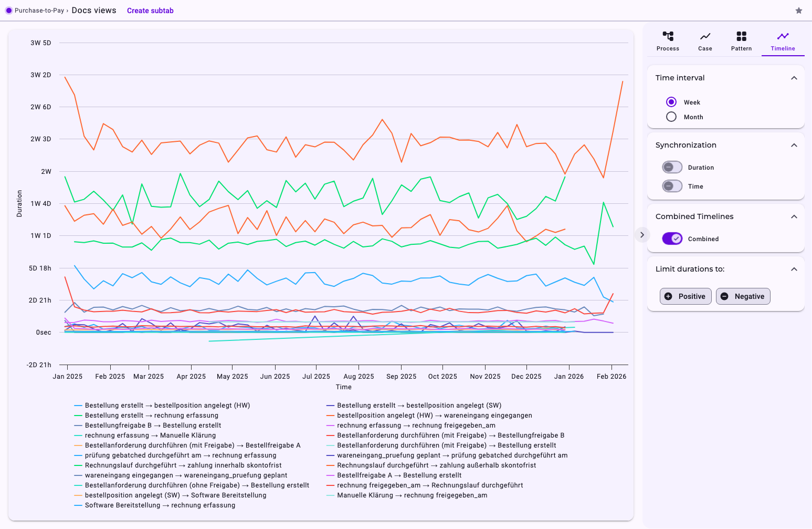Click the plus icon on Positive button
Image resolution: width=812 pixels, height=529 pixels.
668,296
